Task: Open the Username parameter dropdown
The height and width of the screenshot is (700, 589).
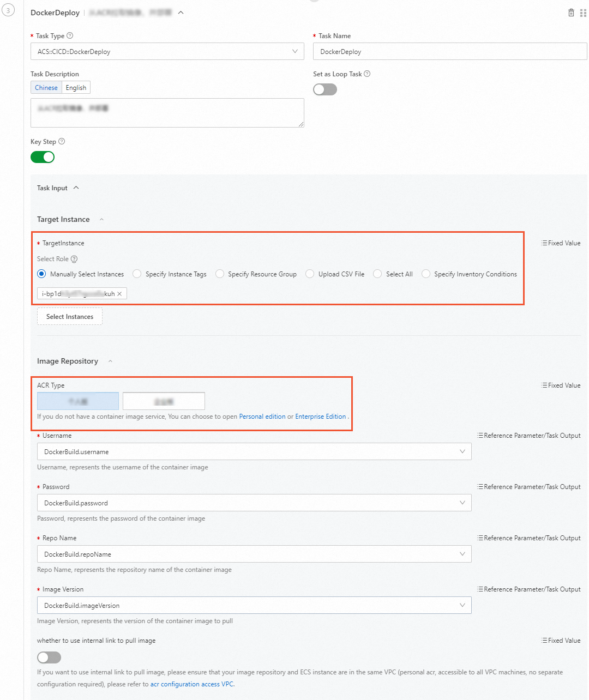Action: [x=254, y=451]
